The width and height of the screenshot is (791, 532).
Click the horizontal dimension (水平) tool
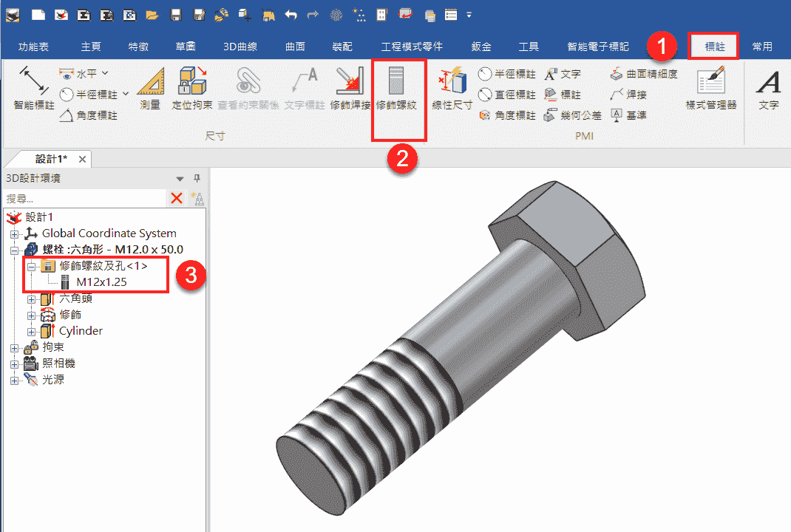(x=78, y=74)
